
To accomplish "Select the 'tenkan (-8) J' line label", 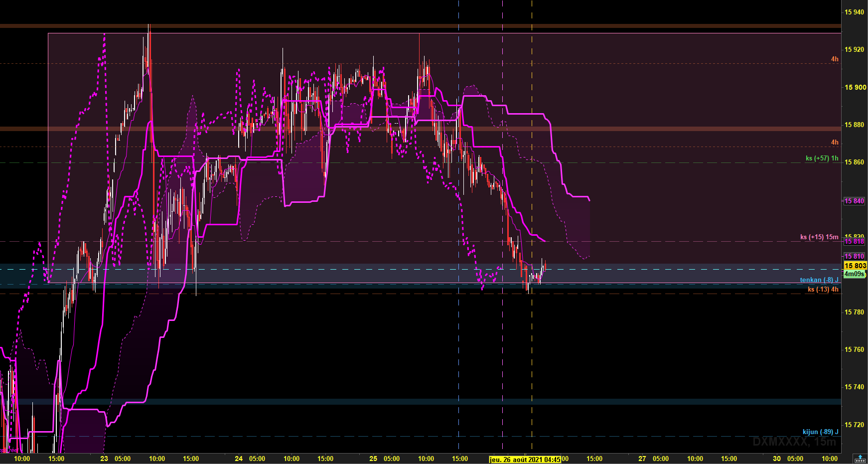I will click(819, 280).
